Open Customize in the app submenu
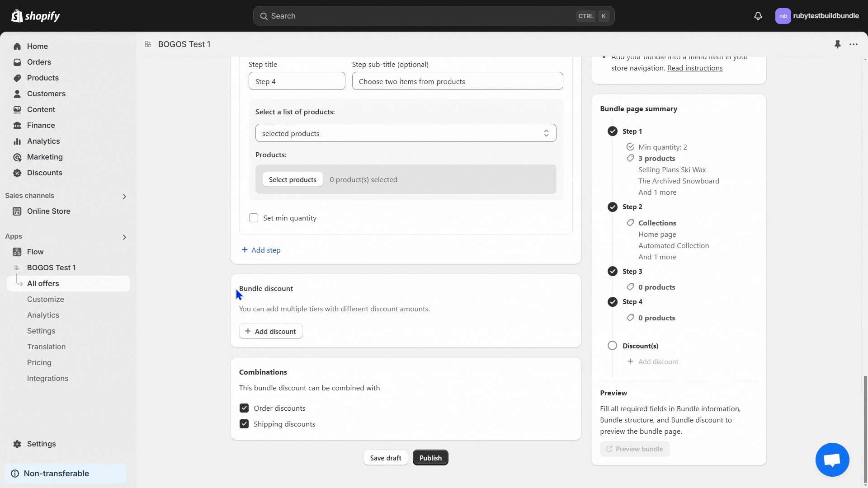Screen dimensions: 868x488 tap(46, 299)
